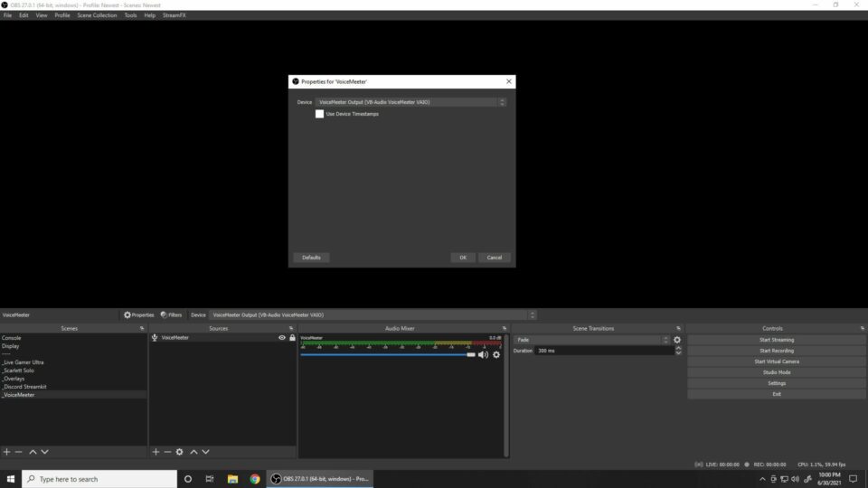This screenshot has width=868, height=488.
Task: Open the View menu
Action: [42, 15]
